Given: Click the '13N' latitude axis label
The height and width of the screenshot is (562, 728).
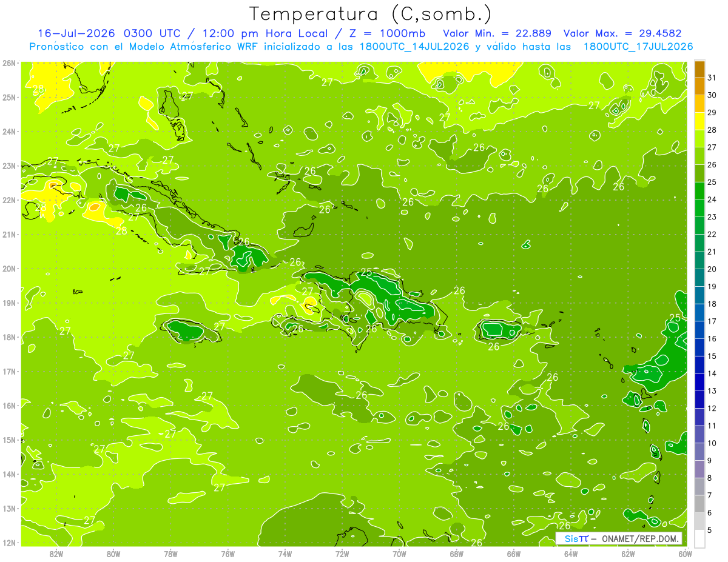Looking at the screenshot, I should tap(9, 509).
